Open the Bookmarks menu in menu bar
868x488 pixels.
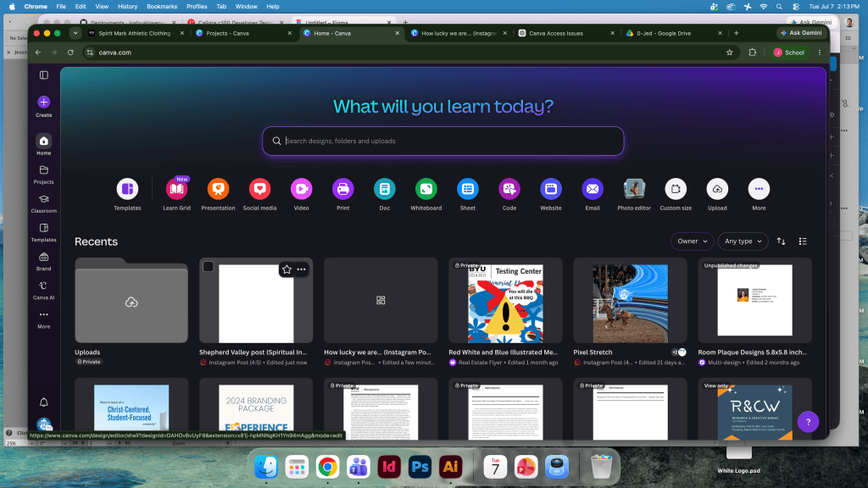click(x=162, y=7)
